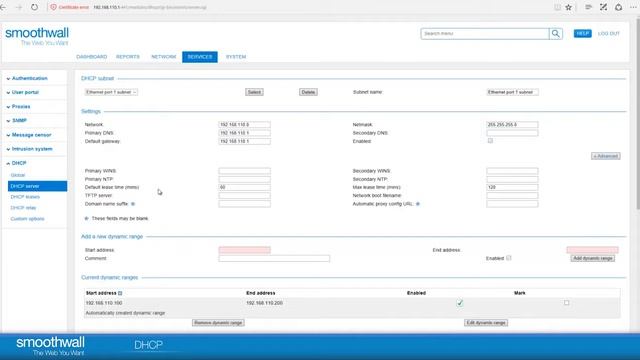Click the Start address input for new range
640x360 pixels.
[244, 250]
